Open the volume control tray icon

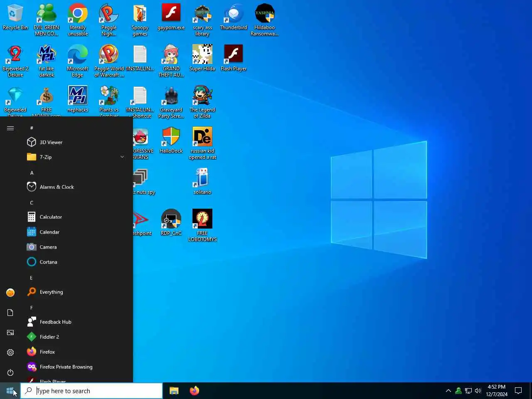(478, 391)
